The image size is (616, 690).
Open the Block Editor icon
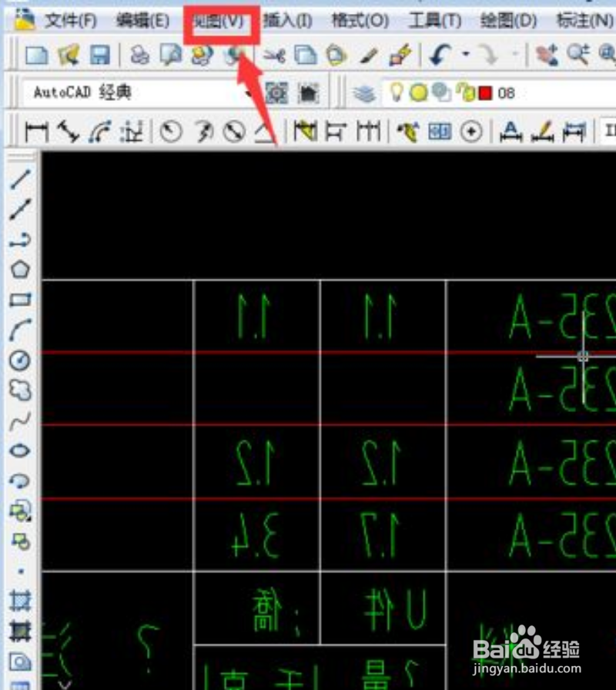pyautogui.click(x=400, y=56)
